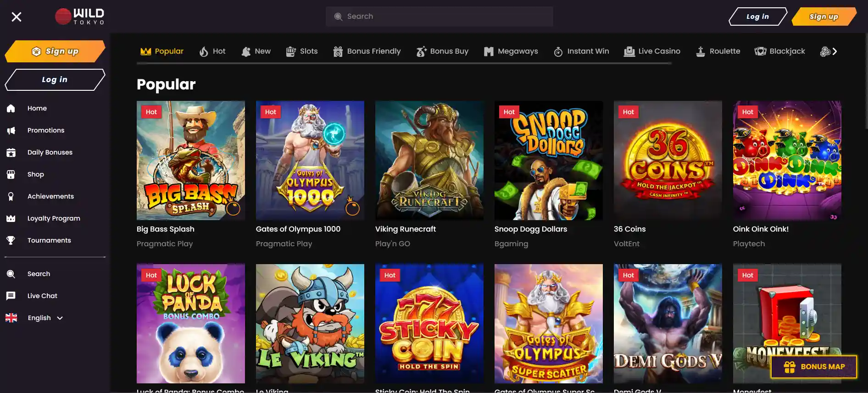
Task: Launch the Snoop Dogg Dollars game thumbnail
Action: (548, 161)
